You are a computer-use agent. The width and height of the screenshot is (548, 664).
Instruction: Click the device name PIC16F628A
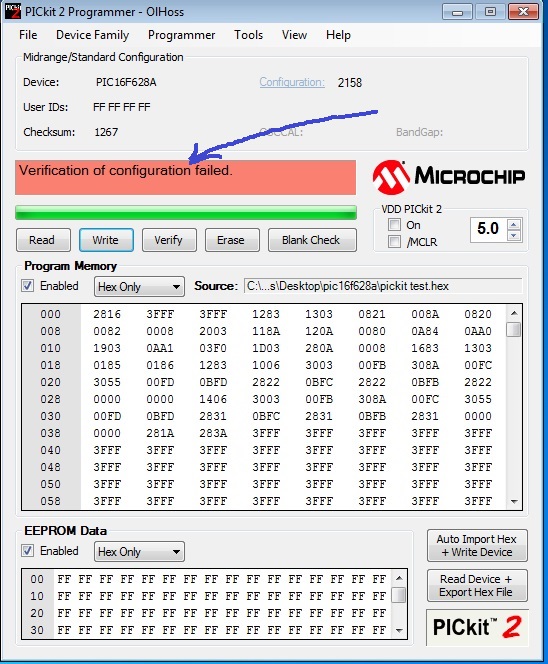[x=126, y=82]
